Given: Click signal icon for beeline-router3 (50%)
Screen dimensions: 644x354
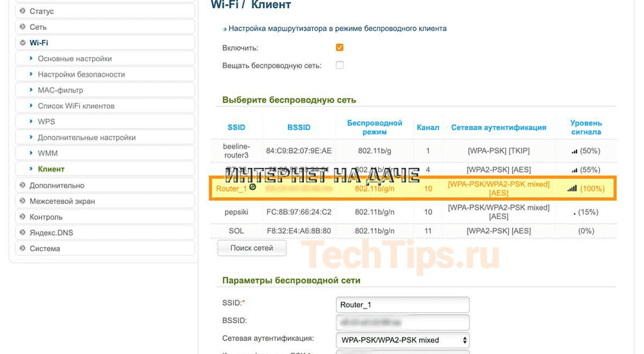Looking at the screenshot, I should [574, 151].
